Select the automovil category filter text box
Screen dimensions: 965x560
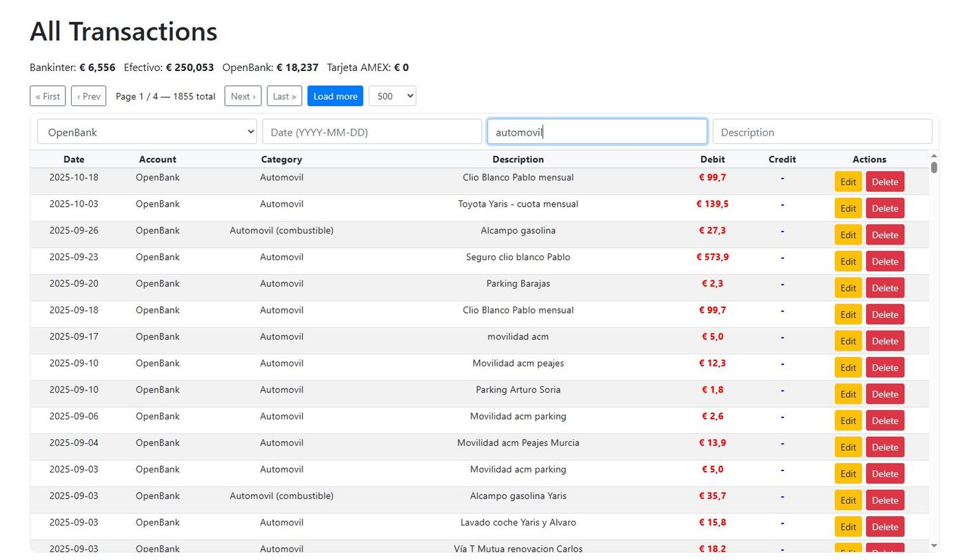596,131
